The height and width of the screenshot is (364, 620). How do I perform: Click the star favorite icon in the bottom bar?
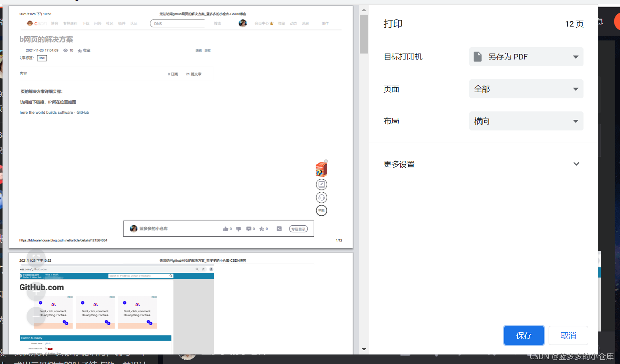pos(262,229)
